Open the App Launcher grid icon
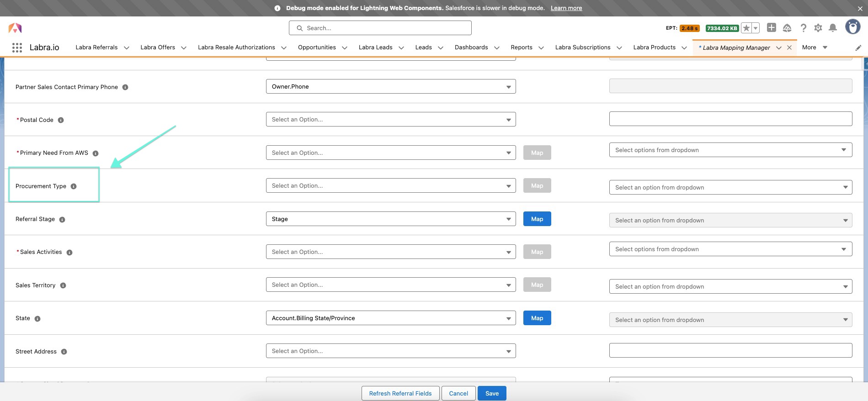The height and width of the screenshot is (401, 868). point(17,47)
